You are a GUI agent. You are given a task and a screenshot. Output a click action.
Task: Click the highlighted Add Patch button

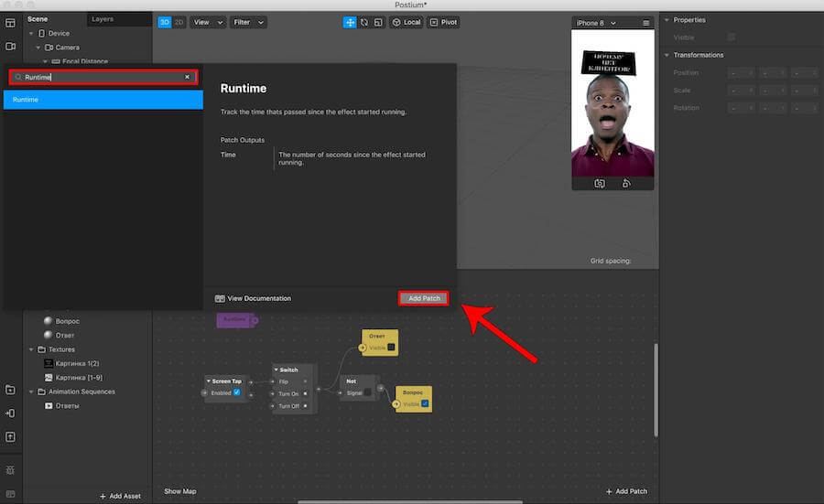(424, 298)
